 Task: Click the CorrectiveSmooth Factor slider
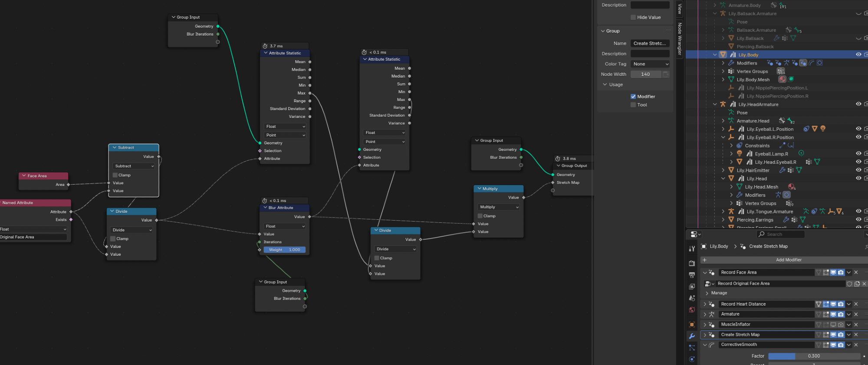click(813, 356)
